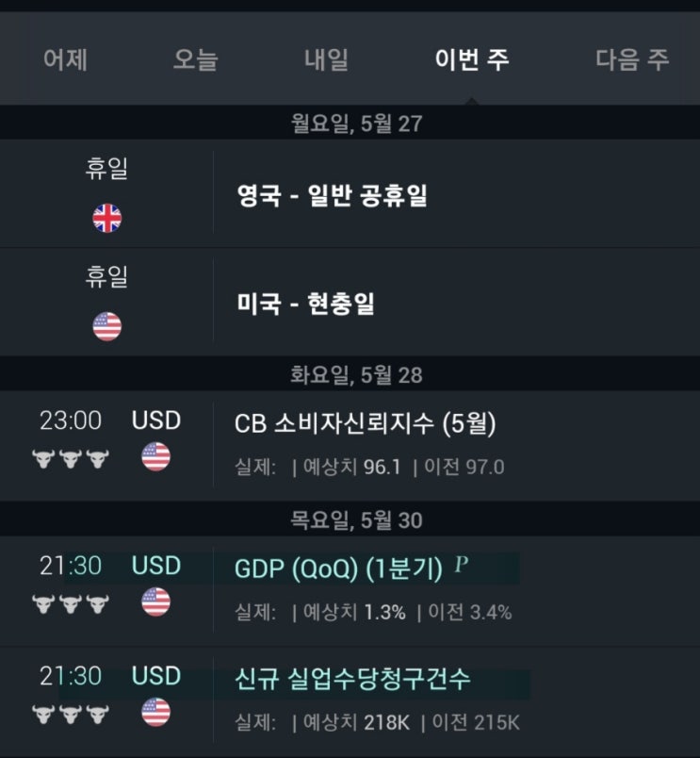
Task: Open CB 소비자신뢰지수 (5월) event
Action: (x=366, y=423)
